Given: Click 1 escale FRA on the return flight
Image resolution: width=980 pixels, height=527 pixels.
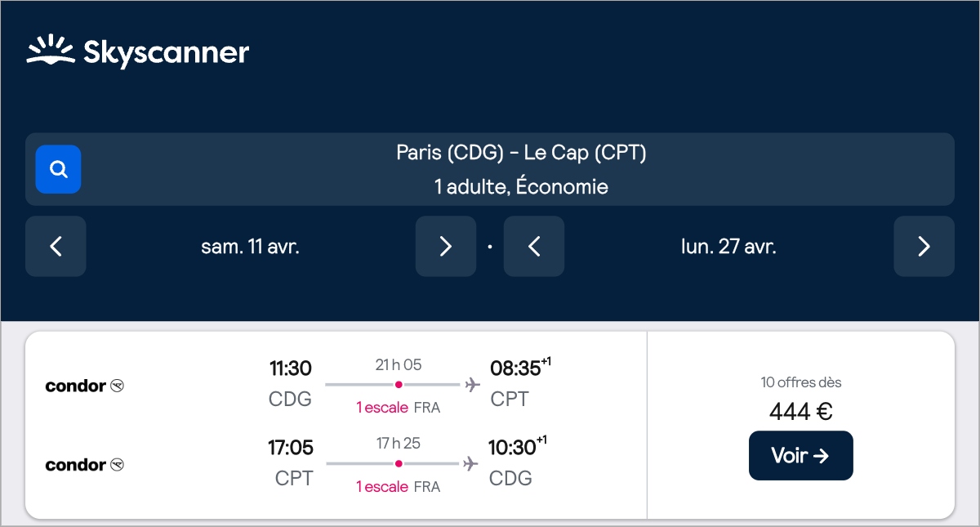Looking at the screenshot, I should tap(397, 486).
